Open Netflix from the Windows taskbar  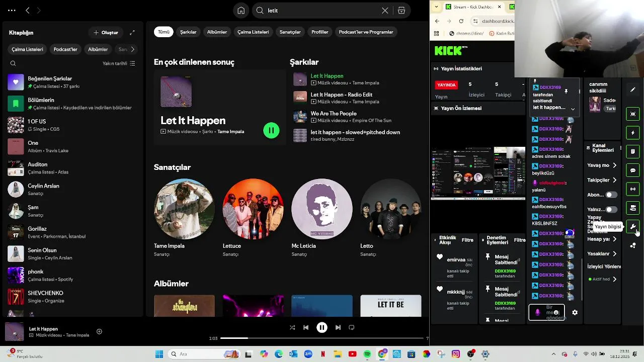click(323, 354)
